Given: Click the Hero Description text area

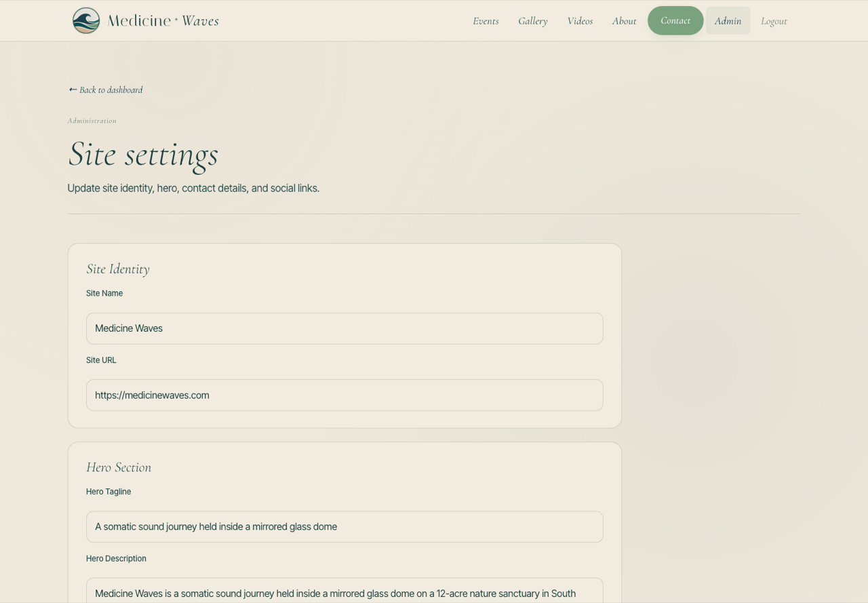Looking at the screenshot, I should pyautogui.click(x=344, y=591).
